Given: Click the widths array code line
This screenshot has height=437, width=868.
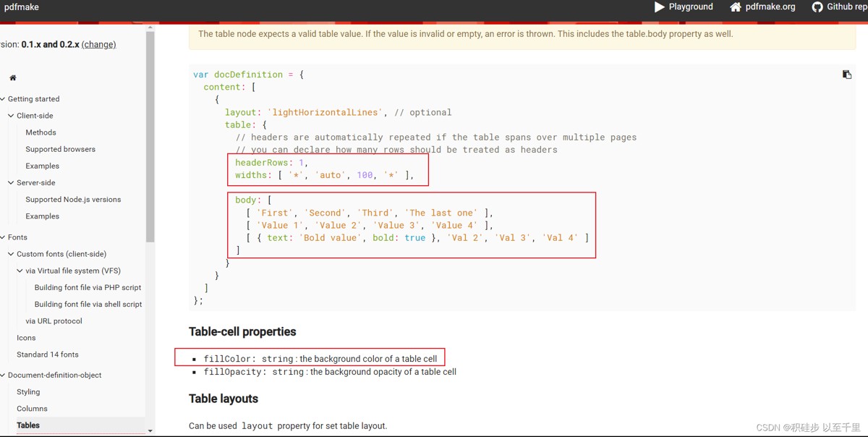Looking at the screenshot, I should click(x=325, y=175).
